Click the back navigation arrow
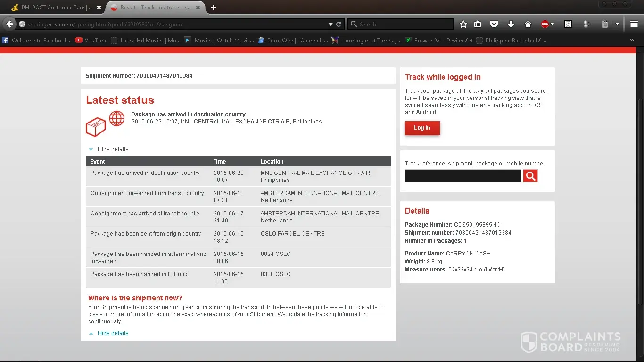Screen dimensions: 644x362 coord(10,24)
